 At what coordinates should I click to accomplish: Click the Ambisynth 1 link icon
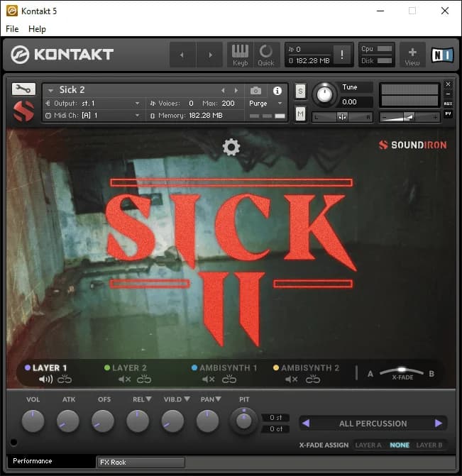229,379
